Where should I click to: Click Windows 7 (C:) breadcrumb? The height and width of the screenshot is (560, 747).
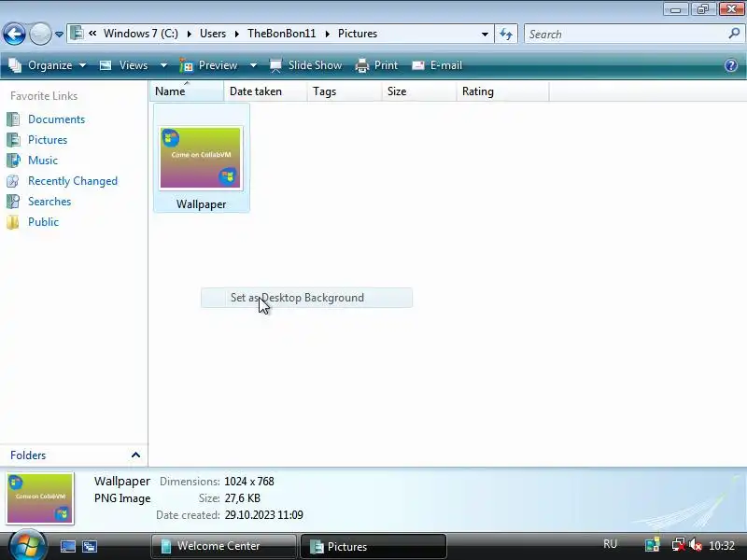pos(141,34)
